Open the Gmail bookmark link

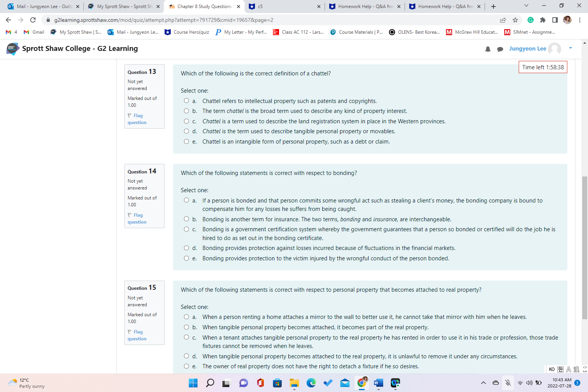(x=34, y=32)
